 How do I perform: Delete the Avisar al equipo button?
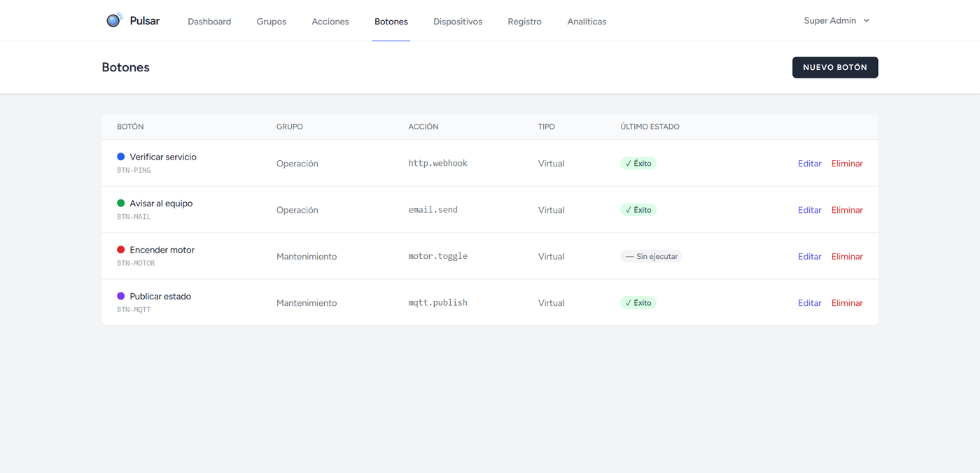(847, 210)
